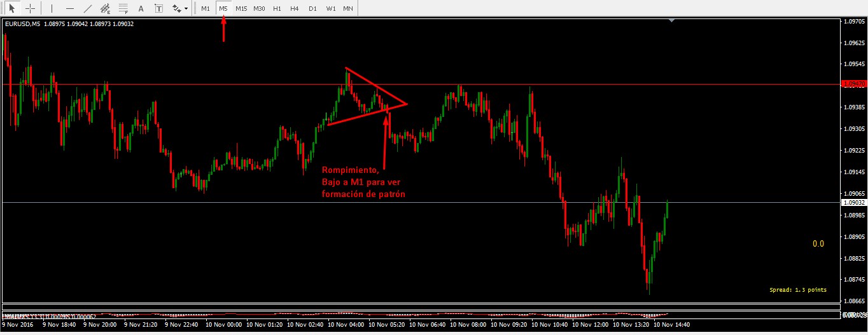The width and height of the screenshot is (868, 335).
Task: Switch to M5 timeframe
Action: click(223, 9)
